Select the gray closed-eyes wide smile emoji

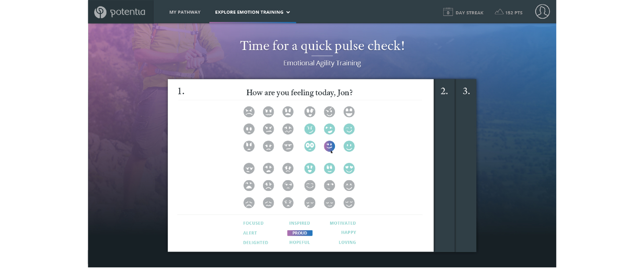point(310,186)
